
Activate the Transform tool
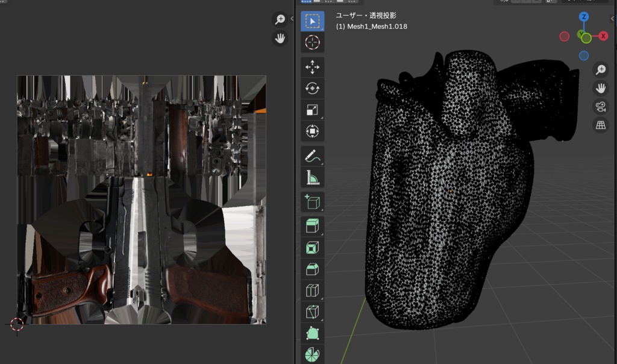(313, 131)
